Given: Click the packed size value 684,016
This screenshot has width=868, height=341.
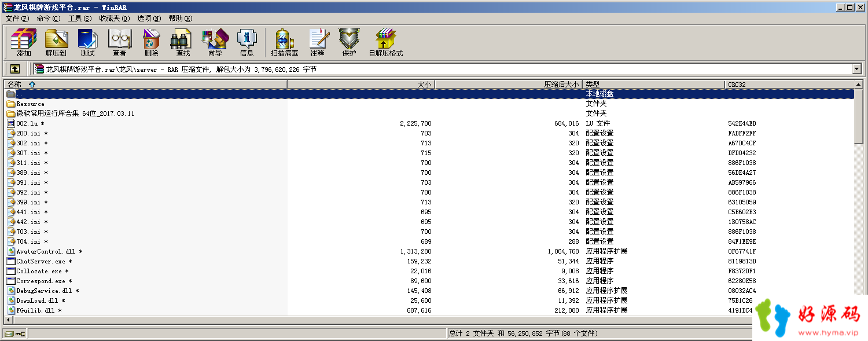Looking at the screenshot, I should (567, 123).
